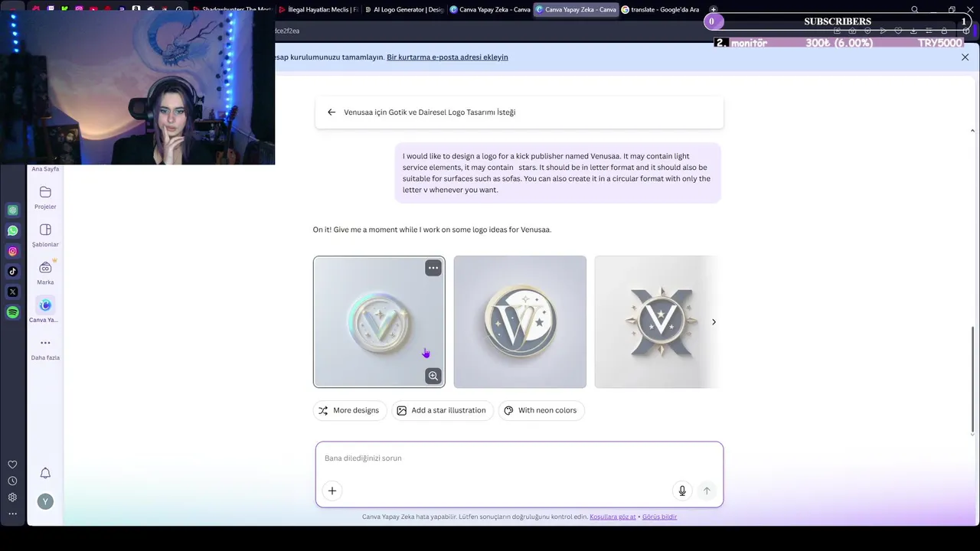The height and width of the screenshot is (551, 980).
Task: Open Canva notifications bell
Action: coord(45,473)
